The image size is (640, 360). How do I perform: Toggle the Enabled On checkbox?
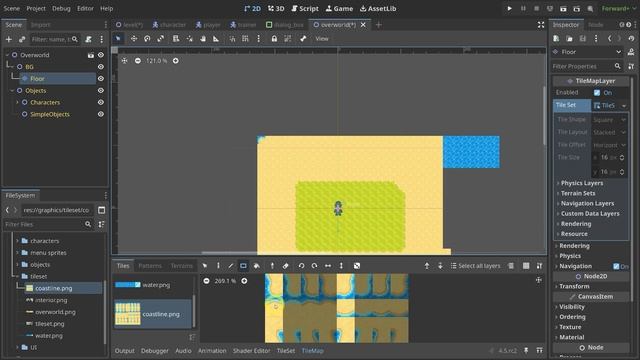[597, 93]
